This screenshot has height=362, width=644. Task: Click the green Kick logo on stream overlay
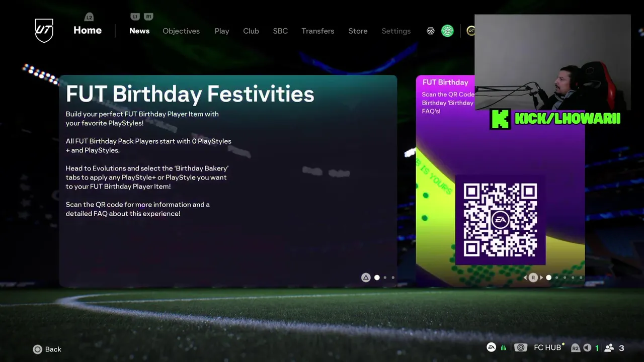pyautogui.click(x=500, y=119)
